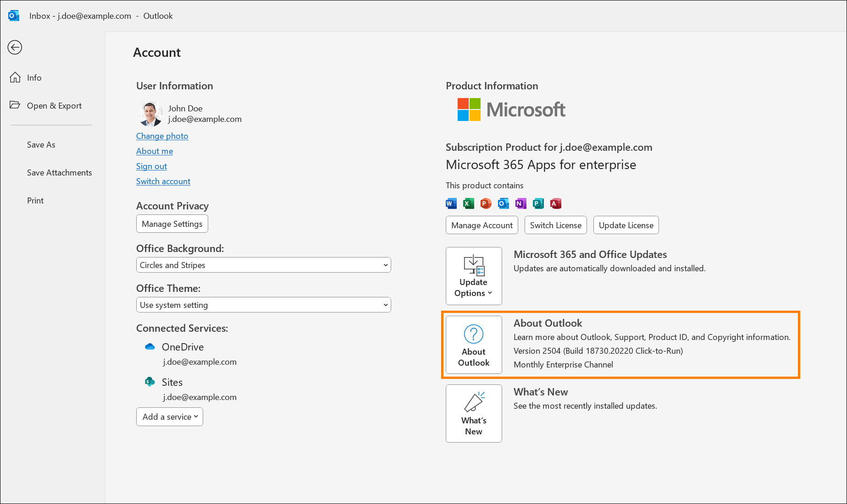Viewport: 847px width, 504px height.
Task: Click the Outlook logo in title bar
Action: pyautogui.click(x=14, y=16)
